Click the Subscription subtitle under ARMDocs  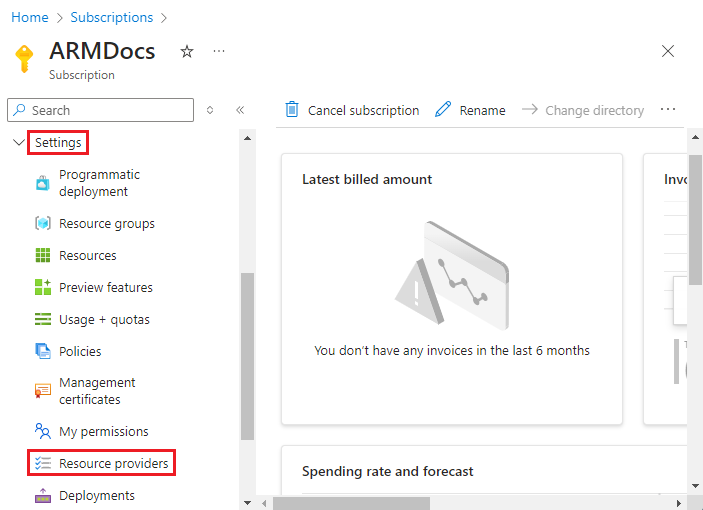[82, 75]
